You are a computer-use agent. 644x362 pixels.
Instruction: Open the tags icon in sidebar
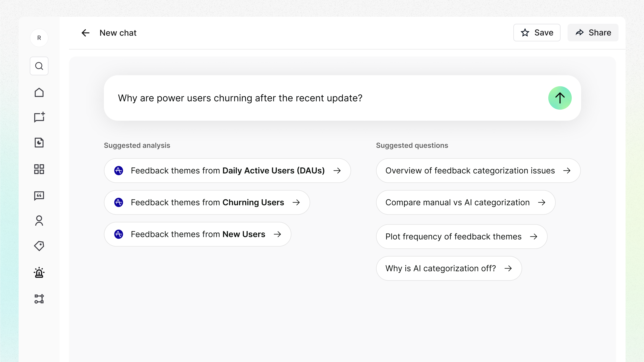(39, 246)
